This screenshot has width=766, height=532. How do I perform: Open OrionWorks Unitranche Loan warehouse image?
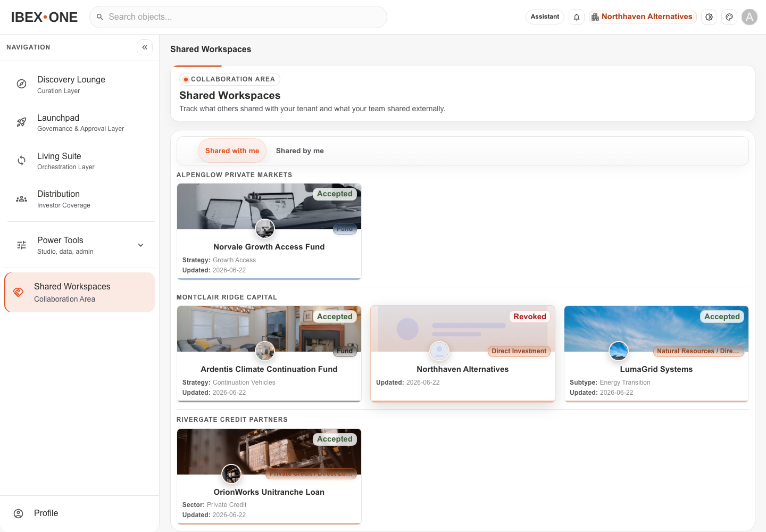[x=269, y=452]
